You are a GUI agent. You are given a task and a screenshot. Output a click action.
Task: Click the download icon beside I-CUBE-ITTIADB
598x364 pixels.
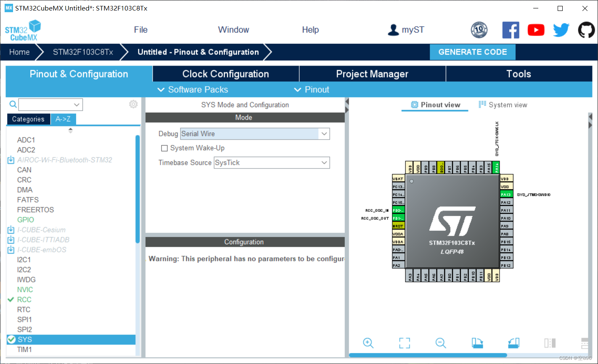pyautogui.click(x=11, y=240)
